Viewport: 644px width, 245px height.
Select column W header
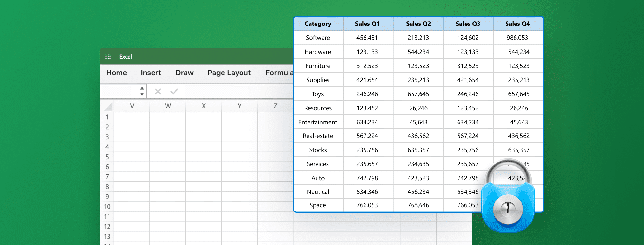168,106
